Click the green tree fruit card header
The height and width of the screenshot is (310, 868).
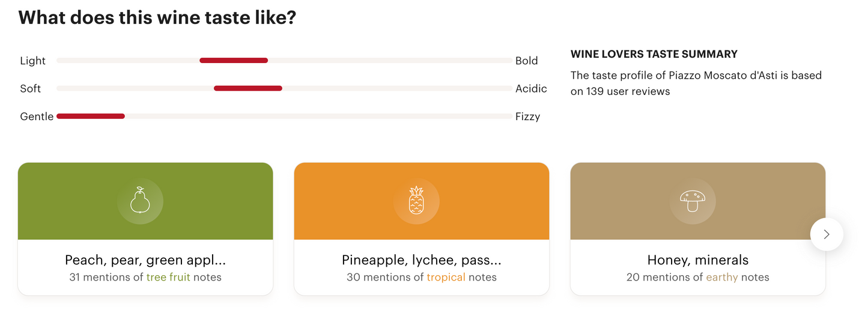(x=145, y=201)
